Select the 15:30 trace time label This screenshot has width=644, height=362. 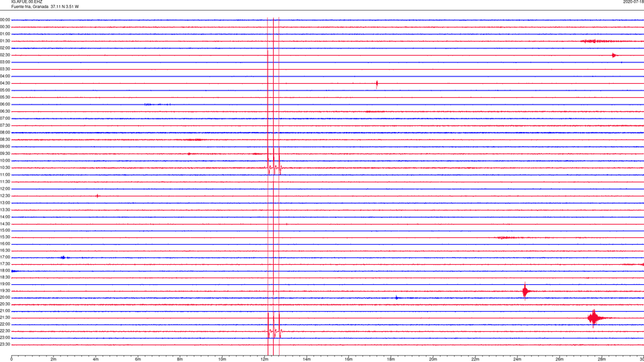click(5, 237)
